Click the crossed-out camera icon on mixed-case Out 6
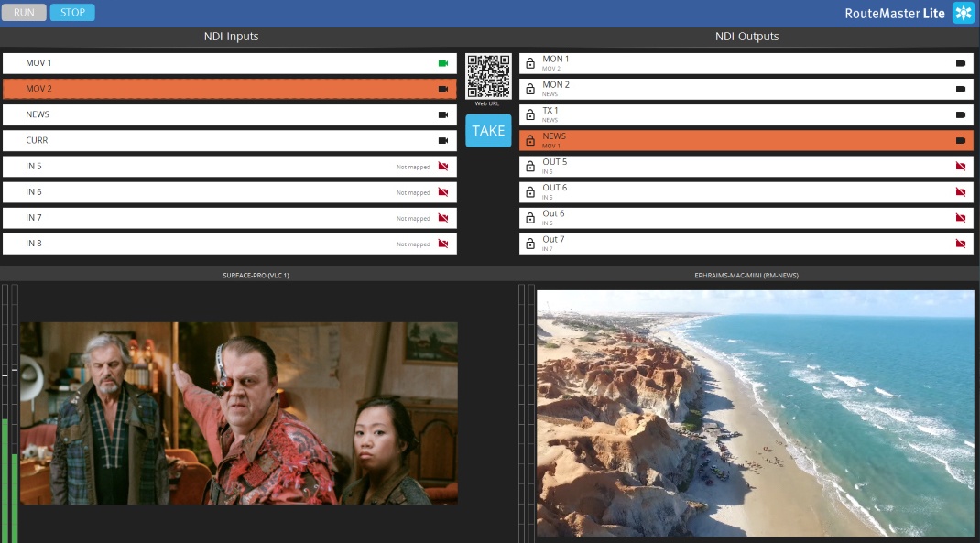Viewport: 980px width, 543px height. point(961,218)
